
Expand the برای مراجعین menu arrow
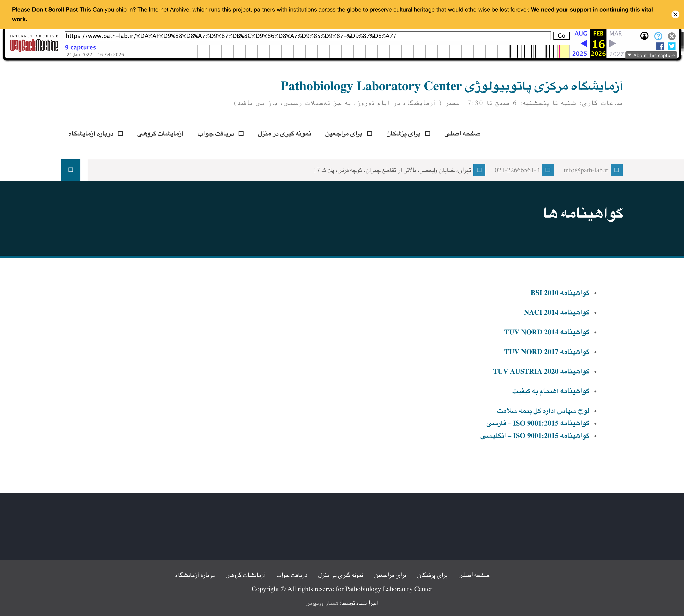[x=370, y=134]
